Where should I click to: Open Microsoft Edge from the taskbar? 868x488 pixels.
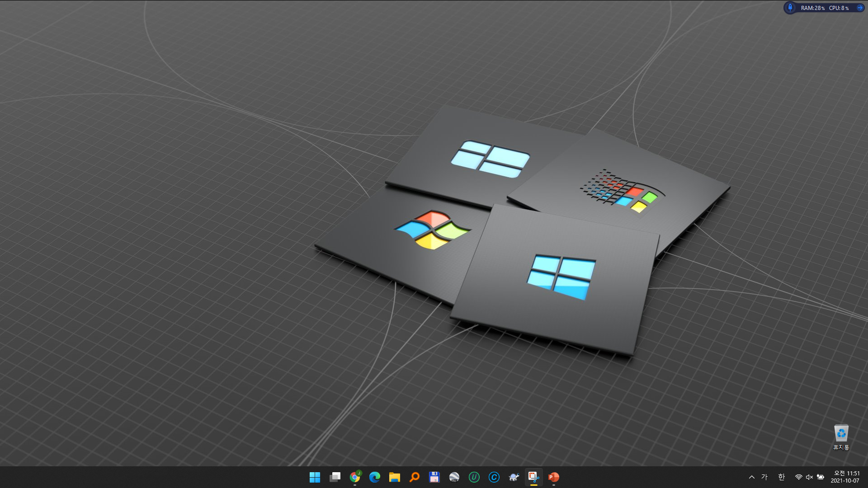click(375, 477)
